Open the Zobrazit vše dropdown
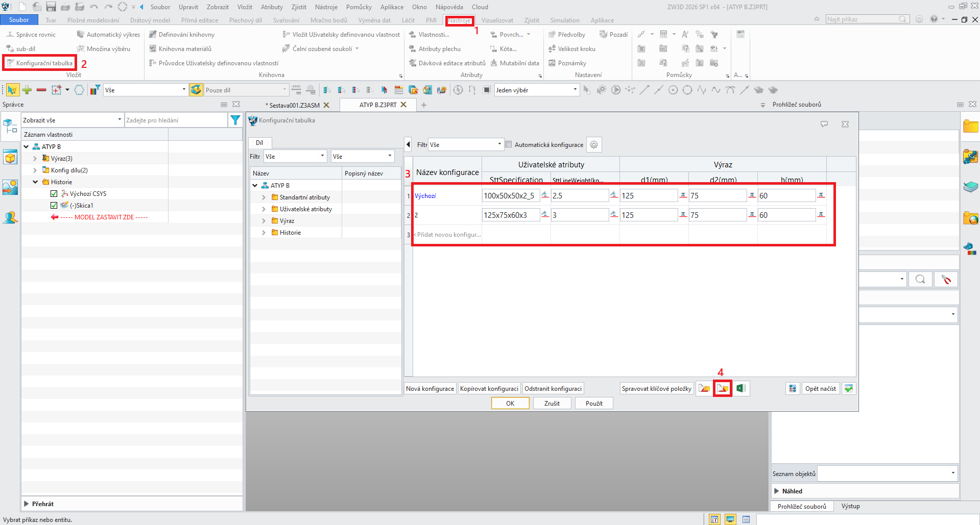The height and width of the screenshot is (525, 980). point(73,120)
